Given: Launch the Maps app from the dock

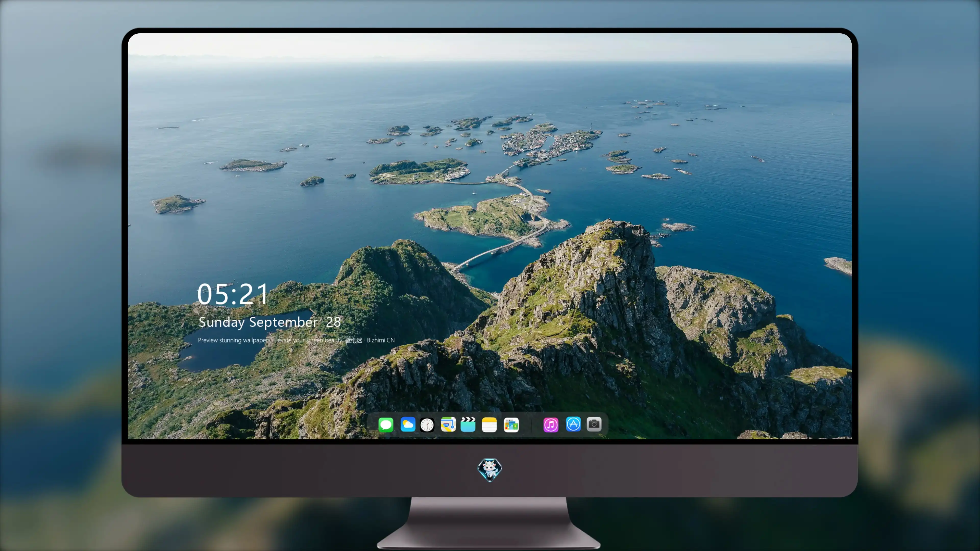Looking at the screenshot, I should 448,424.
